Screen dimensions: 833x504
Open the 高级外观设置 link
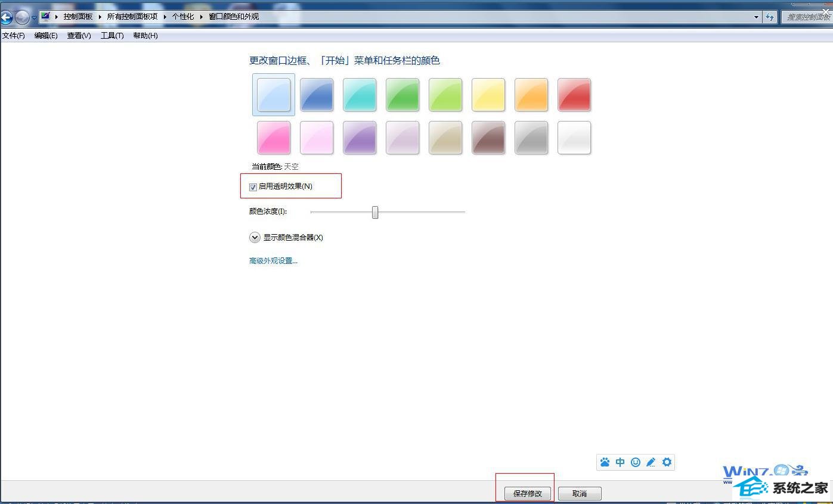[x=273, y=261]
